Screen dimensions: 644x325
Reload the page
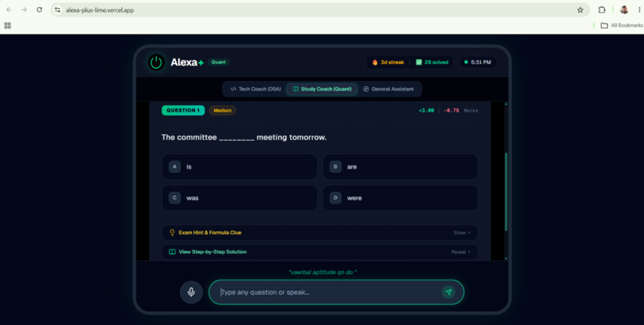pos(39,10)
